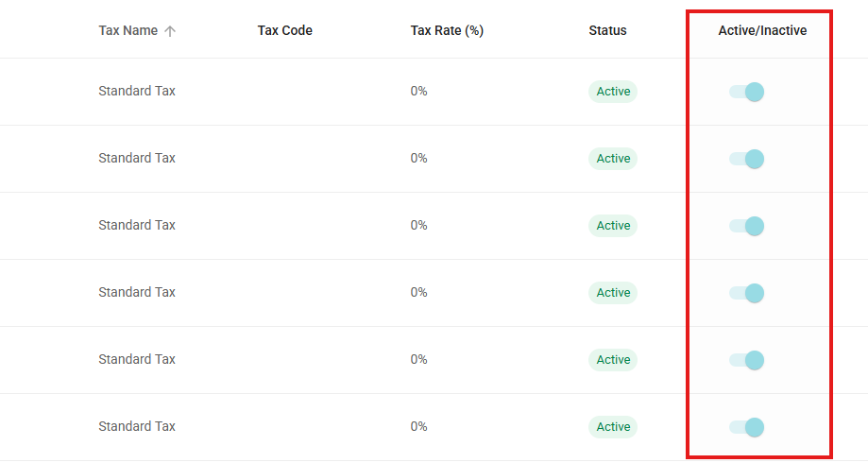868x463 pixels.
Task: Select the Active status badge in third row
Action: pyautogui.click(x=613, y=226)
